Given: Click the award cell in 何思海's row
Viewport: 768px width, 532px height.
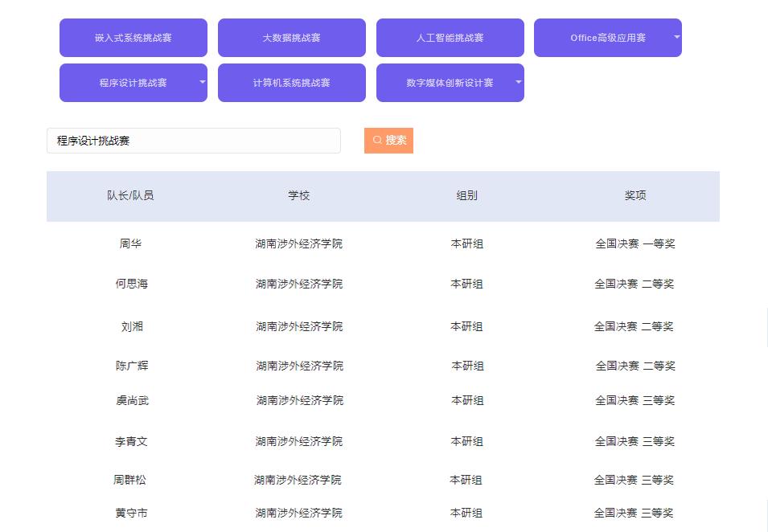Looking at the screenshot, I should pyautogui.click(x=635, y=284).
